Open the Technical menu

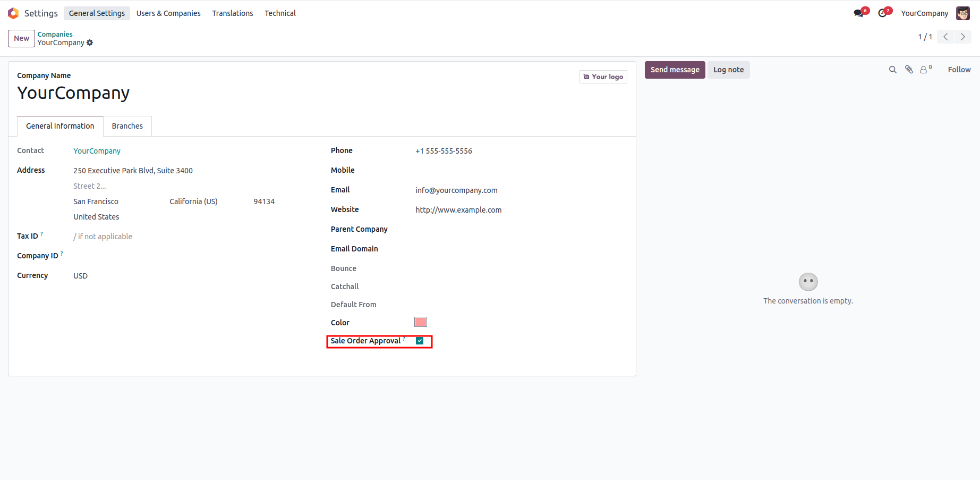tap(280, 13)
